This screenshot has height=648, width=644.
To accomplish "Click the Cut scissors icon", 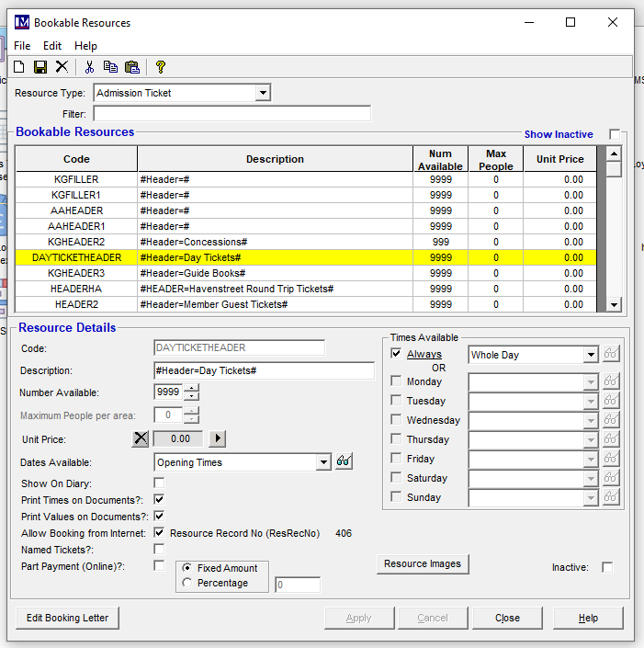I will [89, 67].
